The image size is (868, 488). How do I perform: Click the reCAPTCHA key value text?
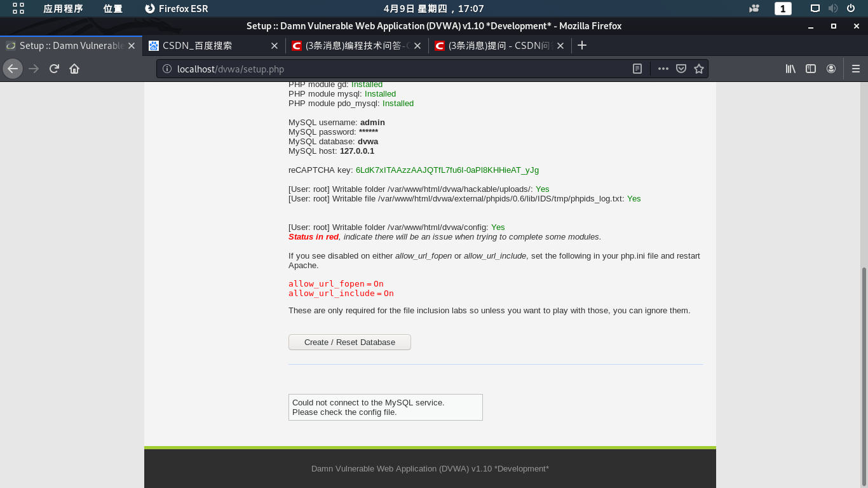tap(447, 170)
